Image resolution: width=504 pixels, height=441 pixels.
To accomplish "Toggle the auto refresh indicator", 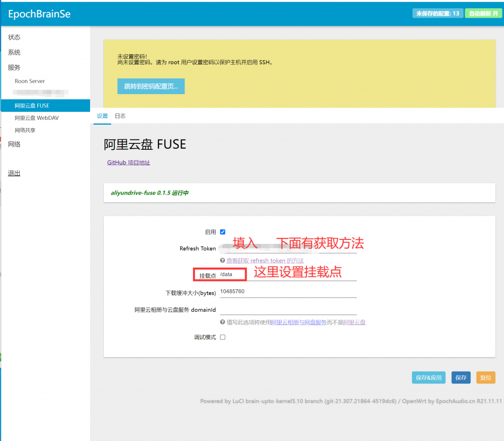I will (x=483, y=13).
